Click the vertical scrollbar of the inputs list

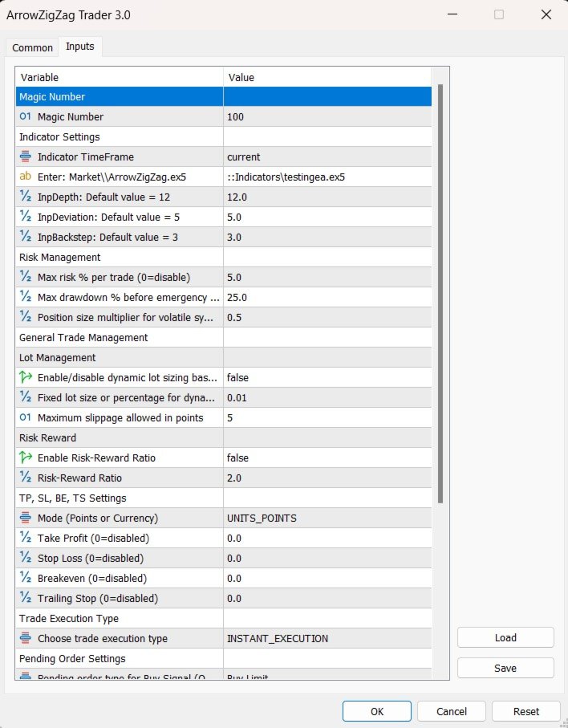(x=440, y=294)
